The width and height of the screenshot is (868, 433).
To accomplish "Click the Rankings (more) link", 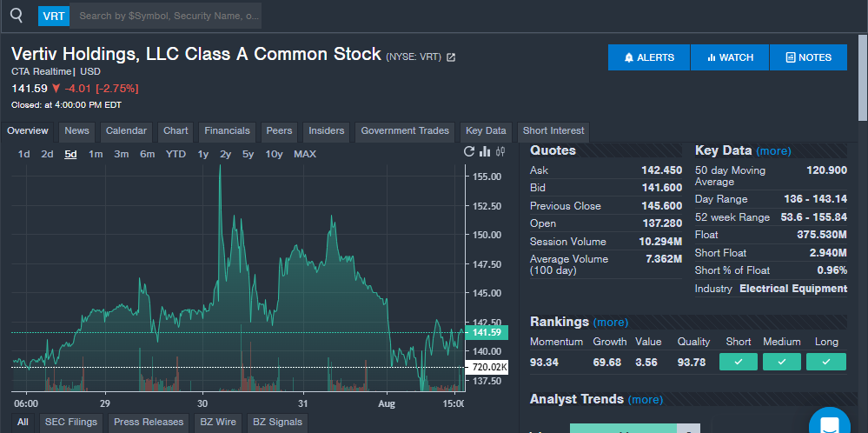I will (611, 323).
